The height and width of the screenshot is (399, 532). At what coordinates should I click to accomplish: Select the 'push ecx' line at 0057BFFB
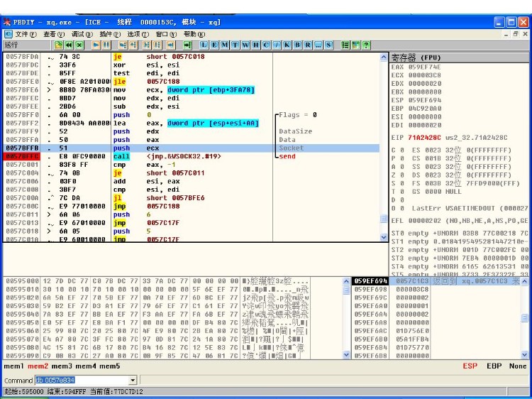click(x=191, y=148)
